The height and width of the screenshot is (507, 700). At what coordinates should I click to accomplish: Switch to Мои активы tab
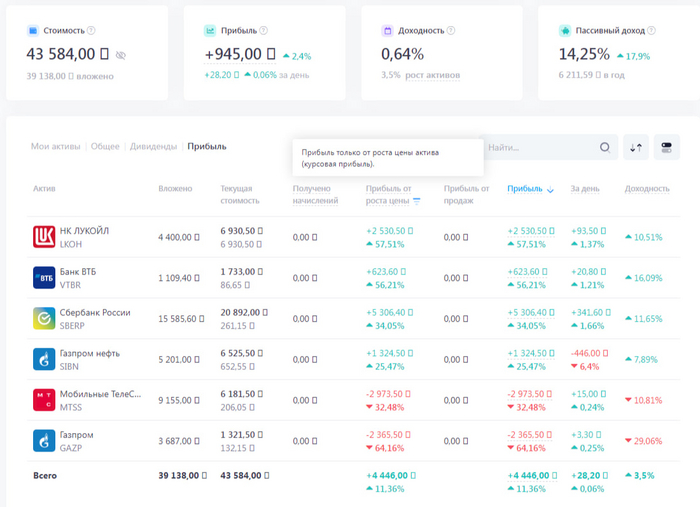54,146
